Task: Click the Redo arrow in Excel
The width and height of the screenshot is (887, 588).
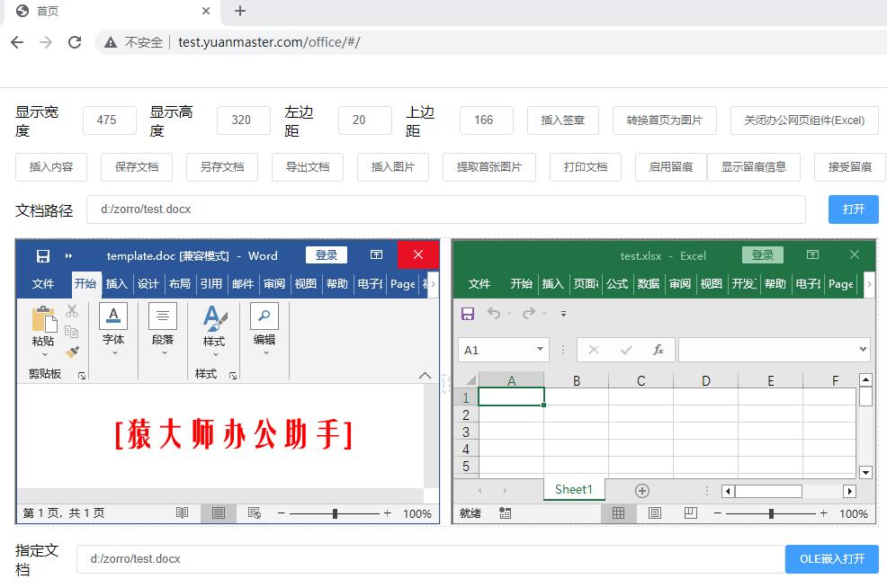Action: tap(529, 313)
